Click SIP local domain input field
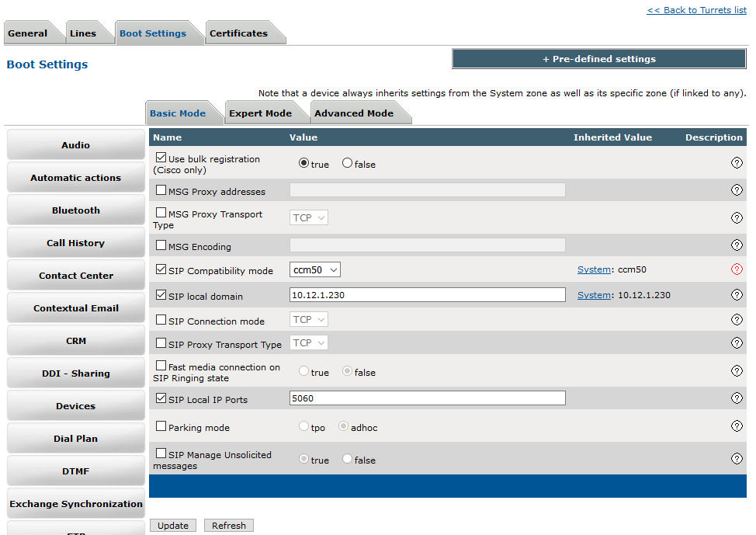This screenshot has height=535, width=756. (427, 295)
